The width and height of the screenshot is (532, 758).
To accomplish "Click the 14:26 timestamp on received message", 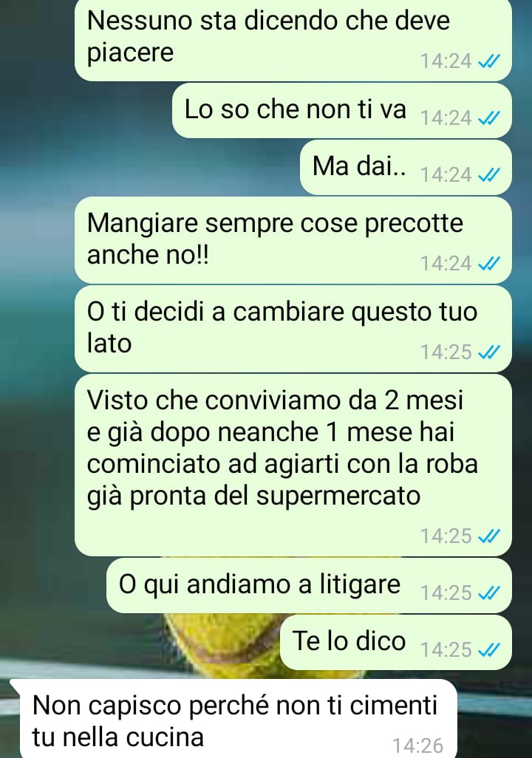I will 418,745.
